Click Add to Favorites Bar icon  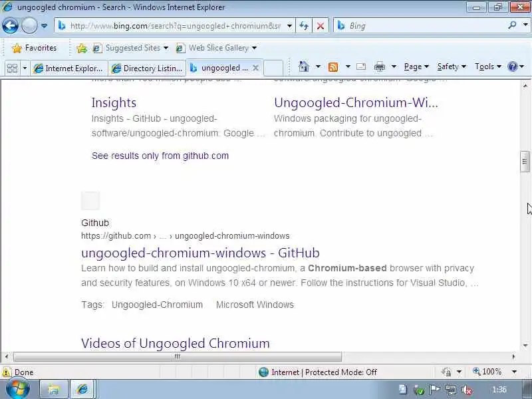pos(82,48)
